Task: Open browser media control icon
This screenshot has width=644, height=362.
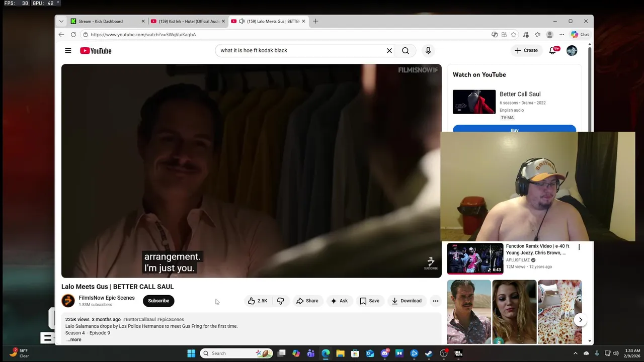Action: (x=526, y=35)
